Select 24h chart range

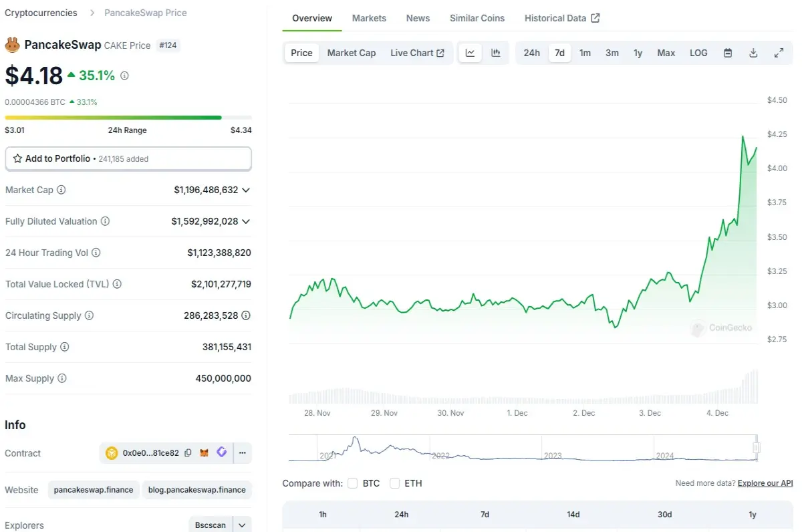click(532, 53)
